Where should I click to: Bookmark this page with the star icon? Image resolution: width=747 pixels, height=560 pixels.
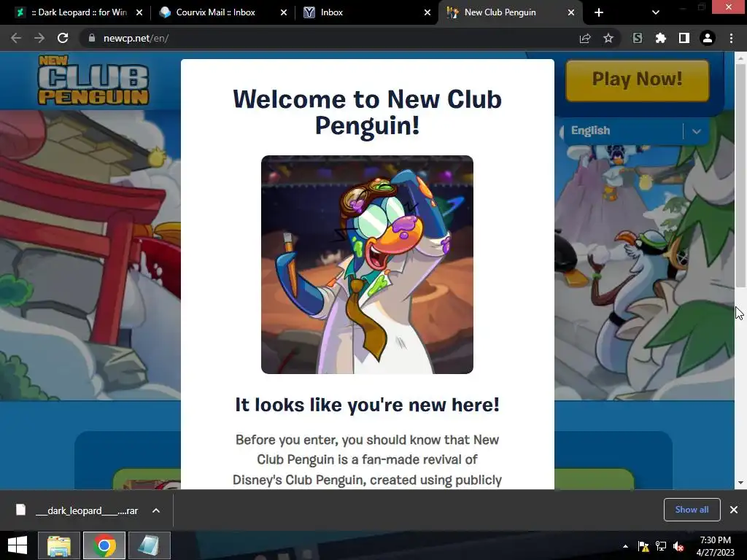pyautogui.click(x=608, y=38)
